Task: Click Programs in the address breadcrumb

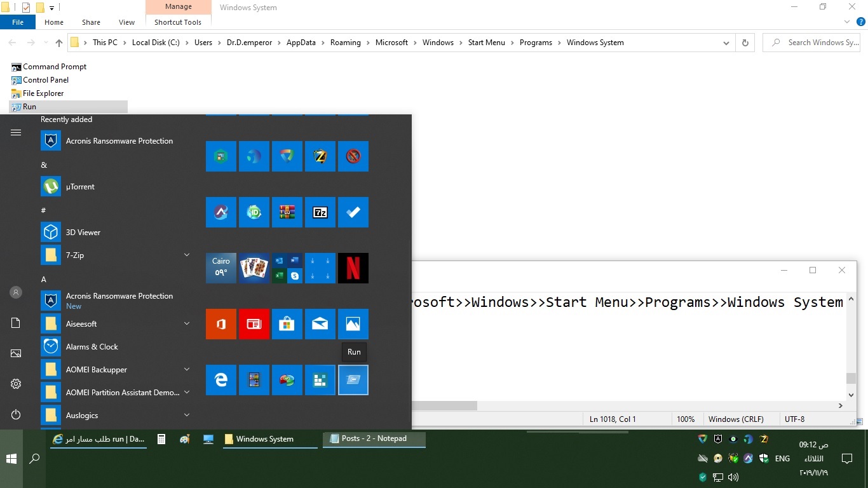Action: [536, 43]
